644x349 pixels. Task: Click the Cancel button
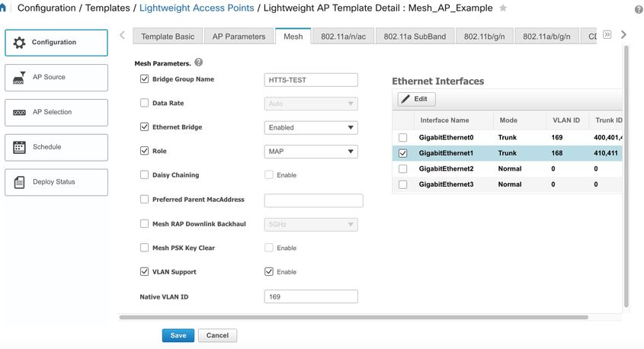click(217, 335)
